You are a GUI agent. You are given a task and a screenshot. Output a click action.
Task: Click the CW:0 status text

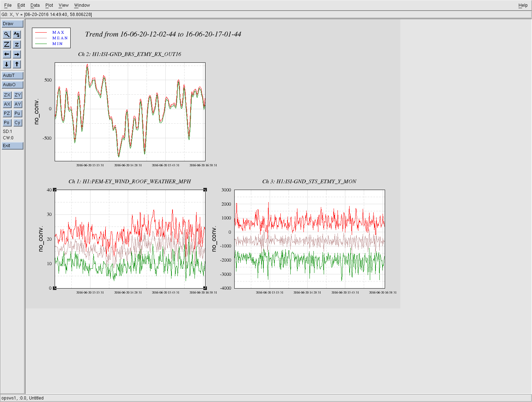pos(8,138)
